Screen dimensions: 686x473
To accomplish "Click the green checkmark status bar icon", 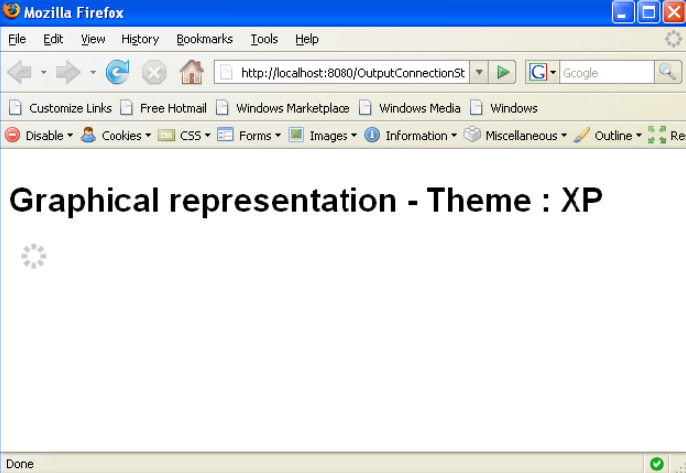I will pyautogui.click(x=656, y=464).
